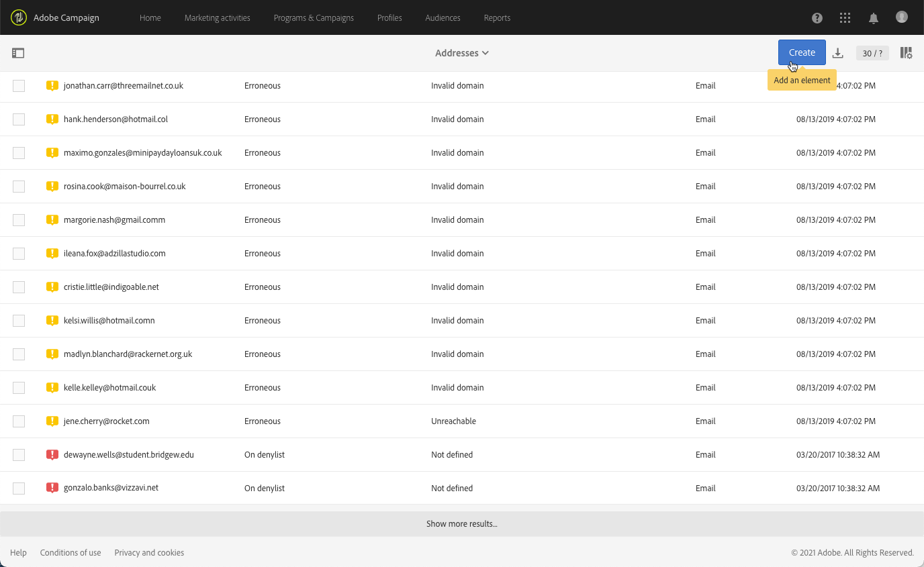Click warning icon for jonathan.carr@threemailnet.co.uk
924x567 pixels.
point(52,86)
